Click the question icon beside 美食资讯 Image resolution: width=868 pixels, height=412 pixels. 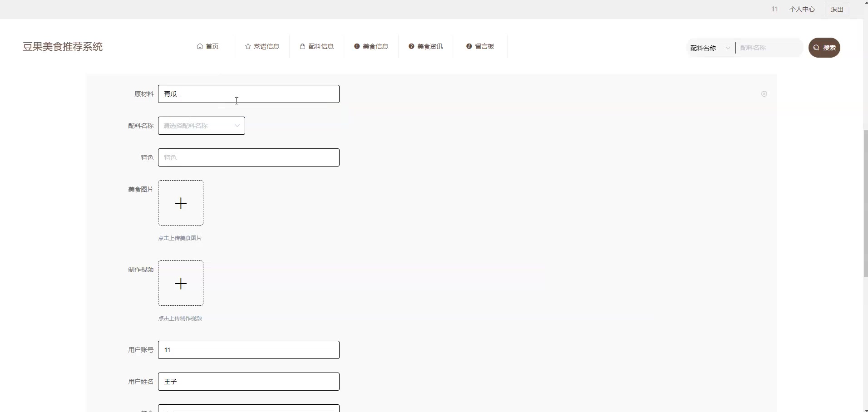[x=411, y=46]
